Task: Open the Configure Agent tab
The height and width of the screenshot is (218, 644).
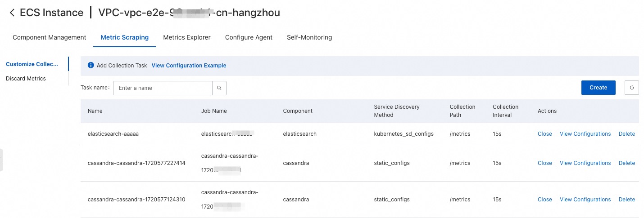Action: click(x=249, y=37)
